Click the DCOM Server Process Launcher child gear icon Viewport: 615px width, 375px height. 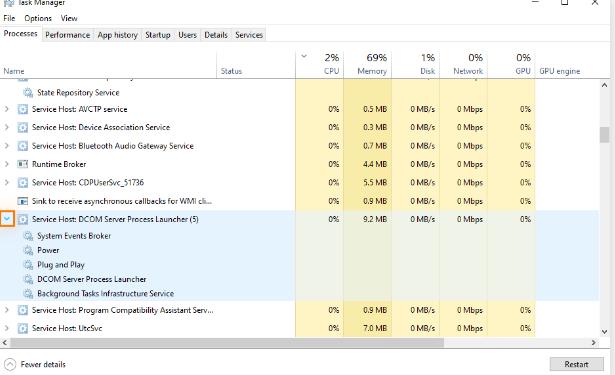(x=28, y=279)
